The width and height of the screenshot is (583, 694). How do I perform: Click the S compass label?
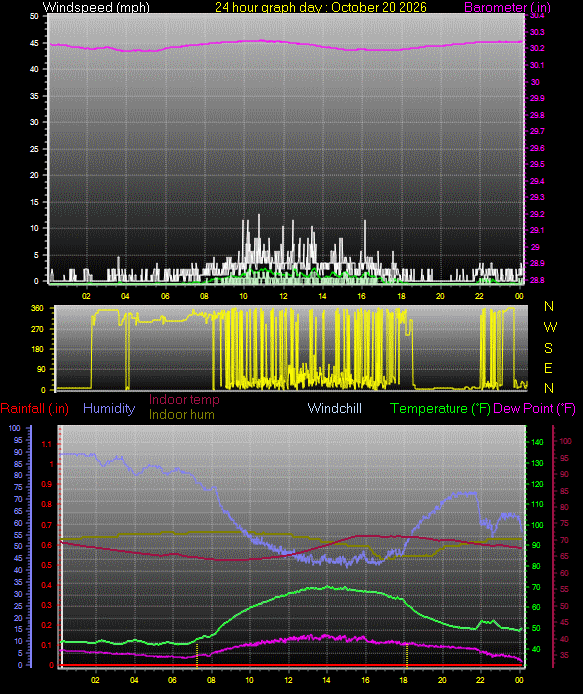(548, 348)
